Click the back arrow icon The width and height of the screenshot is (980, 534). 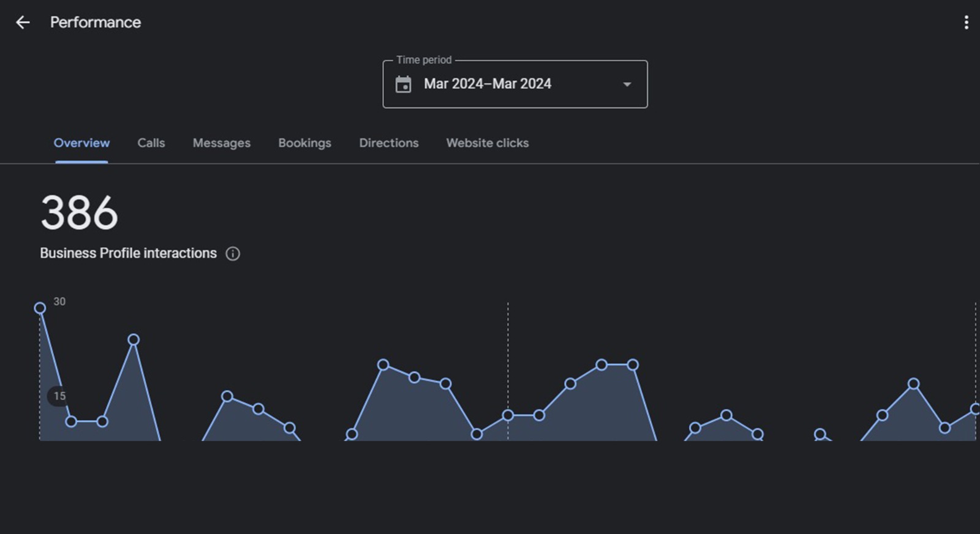click(x=23, y=23)
